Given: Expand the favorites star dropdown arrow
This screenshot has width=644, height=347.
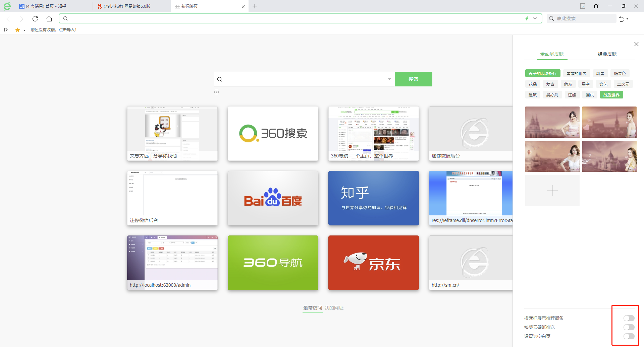Looking at the screenshot, I should click(x=24, y=30).
